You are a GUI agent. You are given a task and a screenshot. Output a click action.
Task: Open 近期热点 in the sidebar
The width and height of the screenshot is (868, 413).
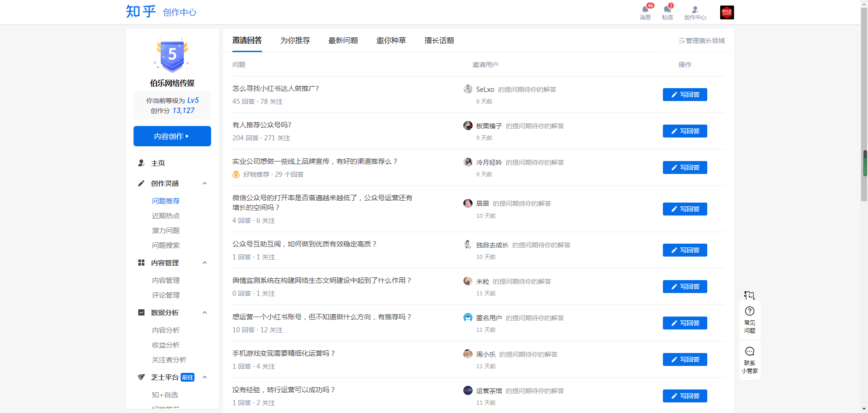(x=166, y=215)
